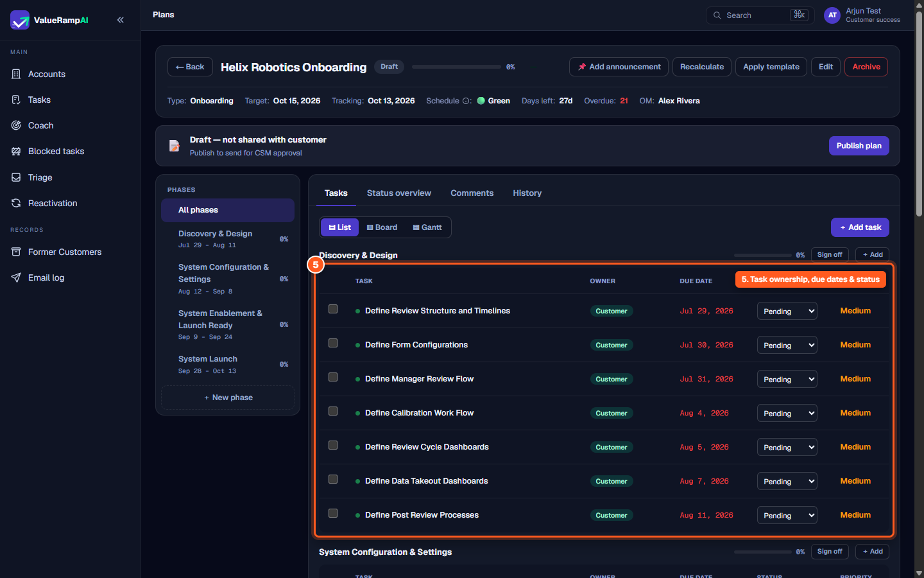Select System Enablement & Launch Ready phase
The image size is (924, 578).
[x=228, y=324]
